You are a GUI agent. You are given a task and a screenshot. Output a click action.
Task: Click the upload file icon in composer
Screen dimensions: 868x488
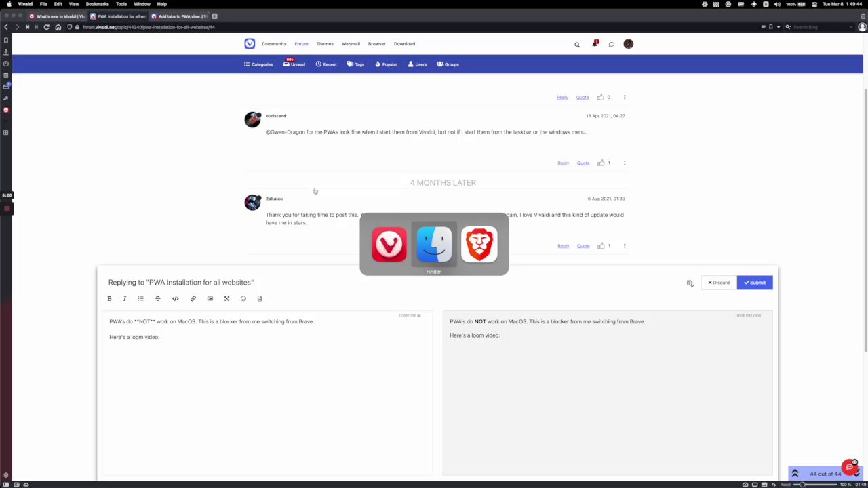point(260,298)
